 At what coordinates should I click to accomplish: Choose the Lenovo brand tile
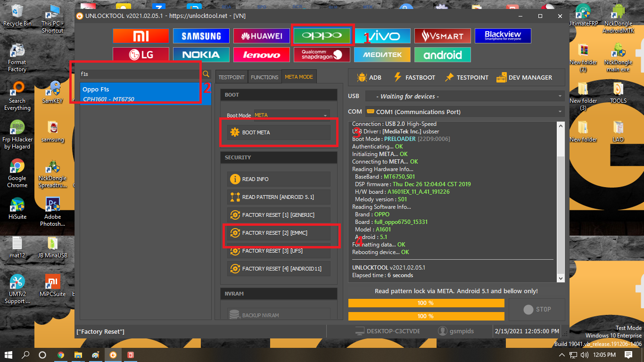pyautogui.click(x=262, y=55)
